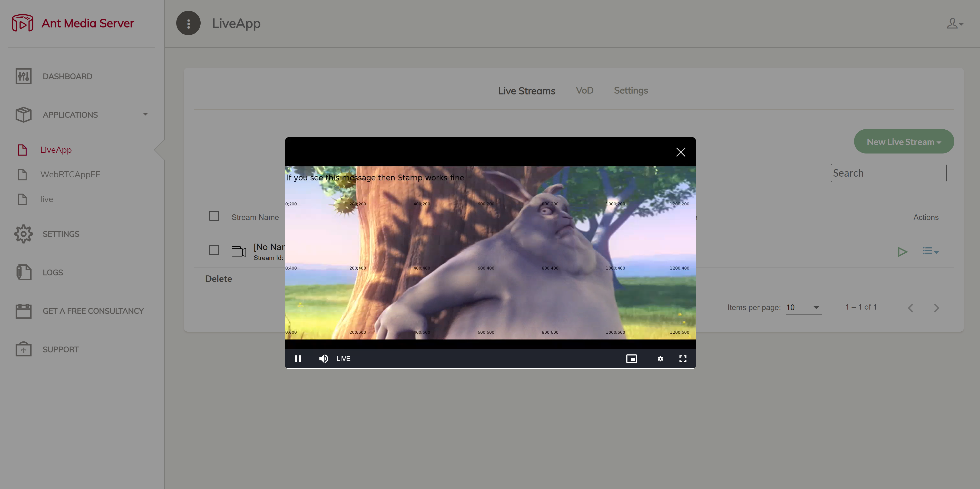This screenshot has height=489, width=980.
Task: Click the Big Buck Bunny video frame
Action: [490, 253]
